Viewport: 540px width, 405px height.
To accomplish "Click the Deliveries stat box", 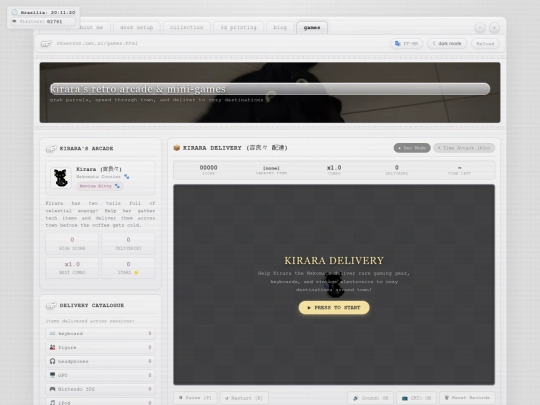I will coord(128,243).
